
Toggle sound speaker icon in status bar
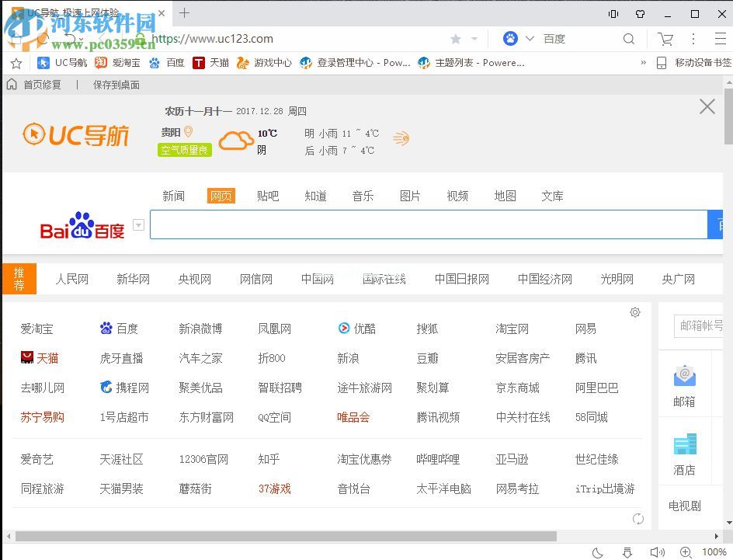click(657, 552)
